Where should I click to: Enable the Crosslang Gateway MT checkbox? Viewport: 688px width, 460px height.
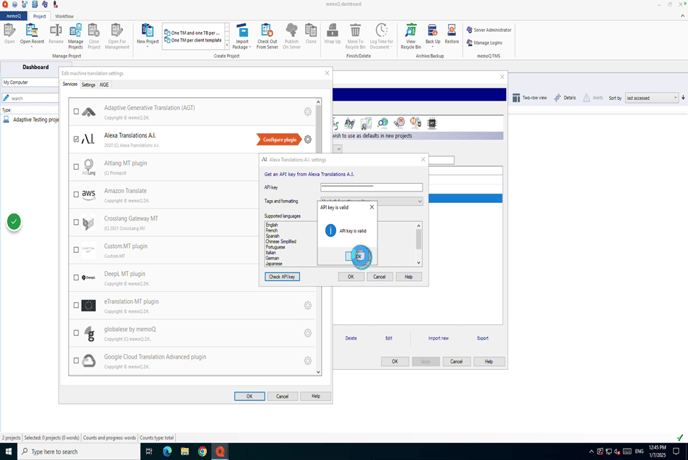point(76,222)
